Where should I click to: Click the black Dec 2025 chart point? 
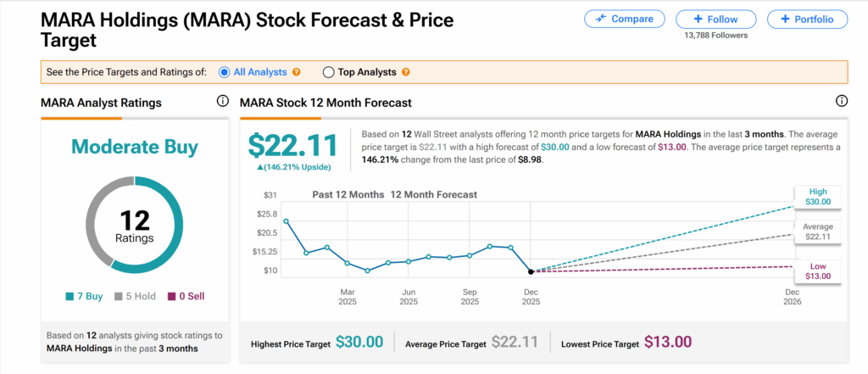(531, 271)
